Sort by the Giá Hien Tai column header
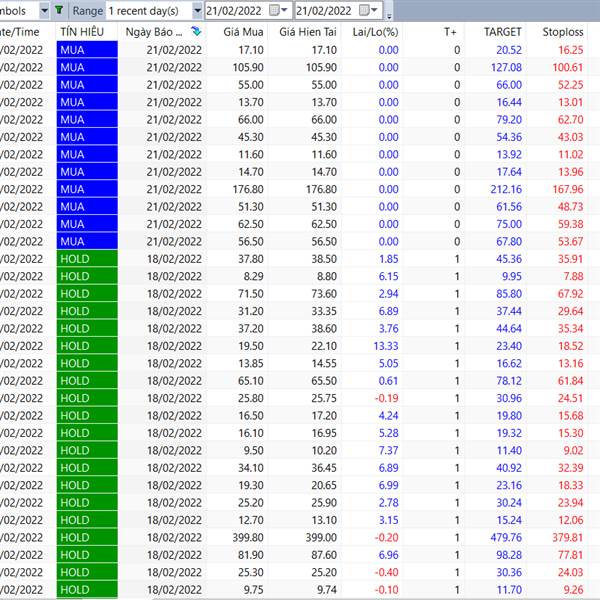The width and height of the screenshot is (600, 600). 308,32
